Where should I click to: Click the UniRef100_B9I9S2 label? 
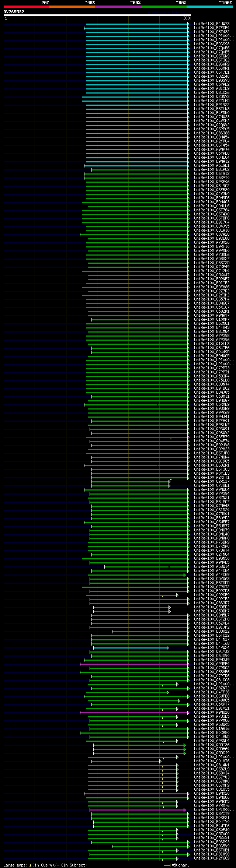[x=212, y=105]
